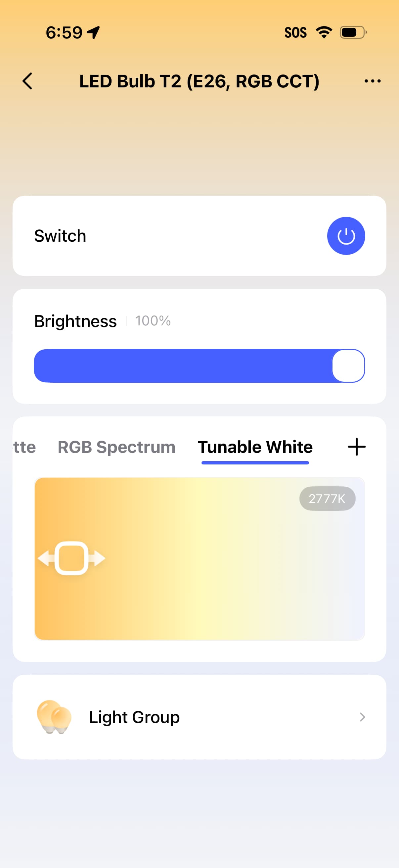Tap the Wi-Fi status icon
Viewport: 399px width, 868px height.
[324, 32]
